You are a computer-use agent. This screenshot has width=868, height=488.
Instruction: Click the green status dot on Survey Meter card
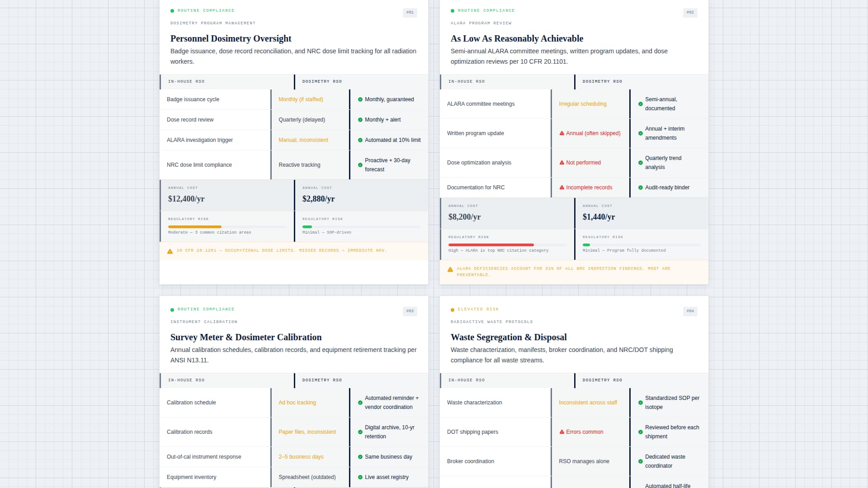click(172, 310)
